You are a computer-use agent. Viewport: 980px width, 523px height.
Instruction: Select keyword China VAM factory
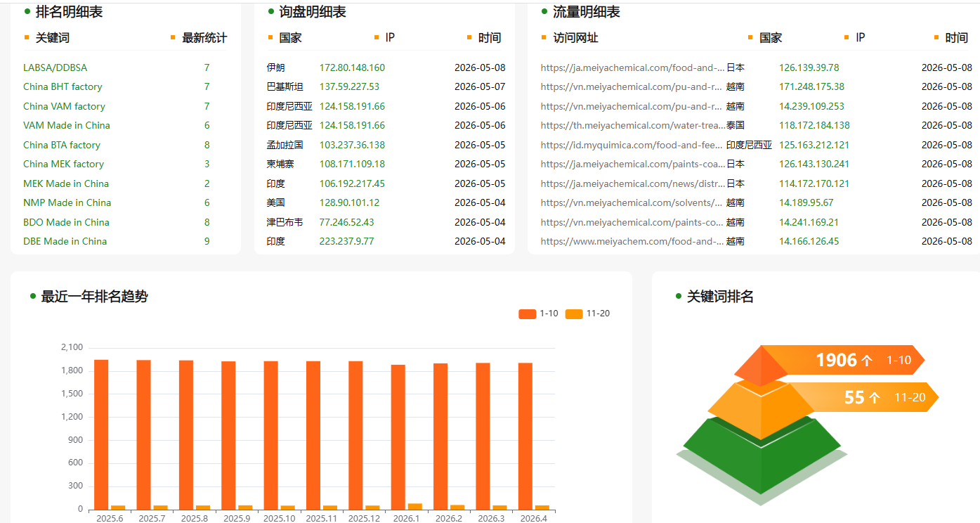64,106
